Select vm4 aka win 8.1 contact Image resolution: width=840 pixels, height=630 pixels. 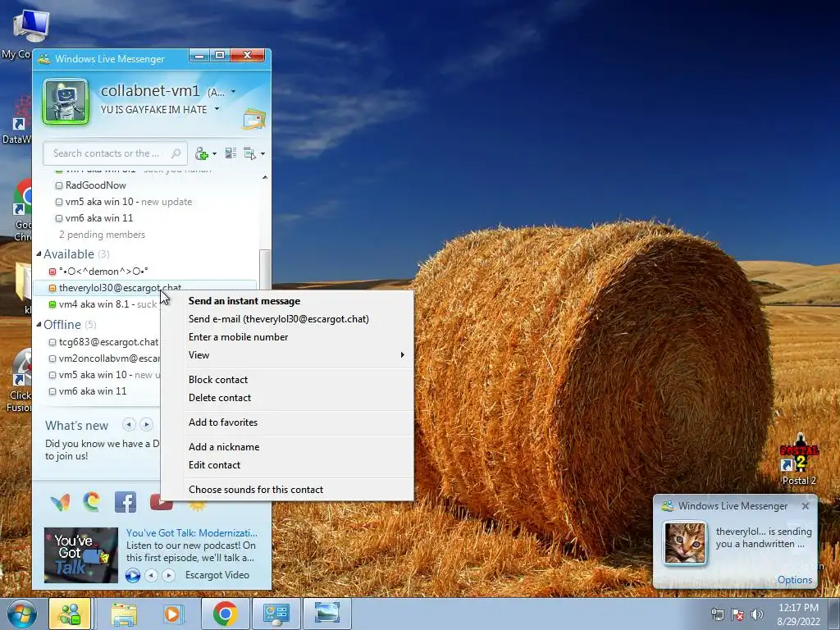[x=104, y=304]
